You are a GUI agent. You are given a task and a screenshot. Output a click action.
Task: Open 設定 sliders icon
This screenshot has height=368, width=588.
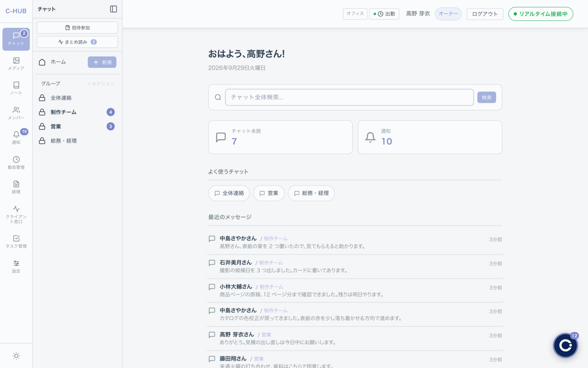16,266
